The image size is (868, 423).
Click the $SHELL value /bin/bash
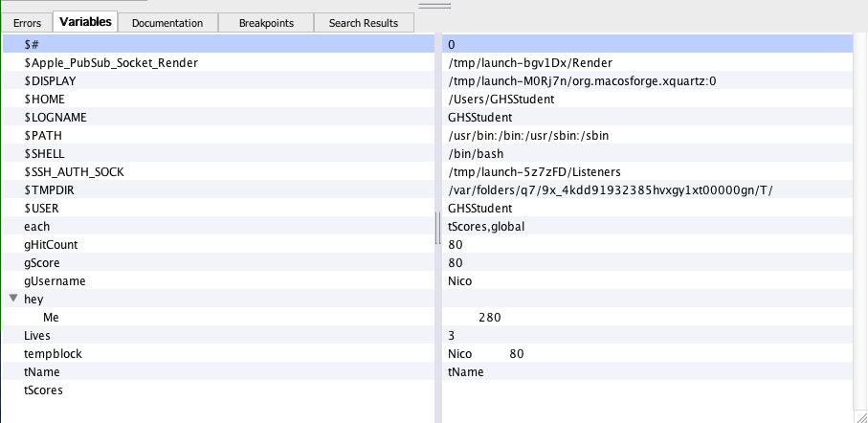(x=474, y=153)
